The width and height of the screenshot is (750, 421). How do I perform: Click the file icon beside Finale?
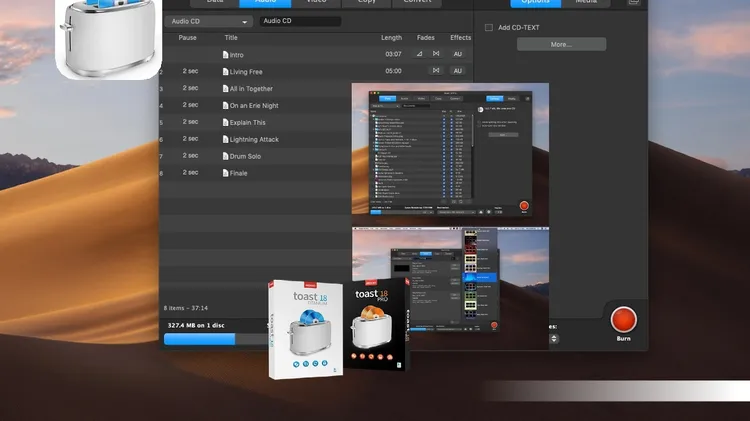[225, 173]
